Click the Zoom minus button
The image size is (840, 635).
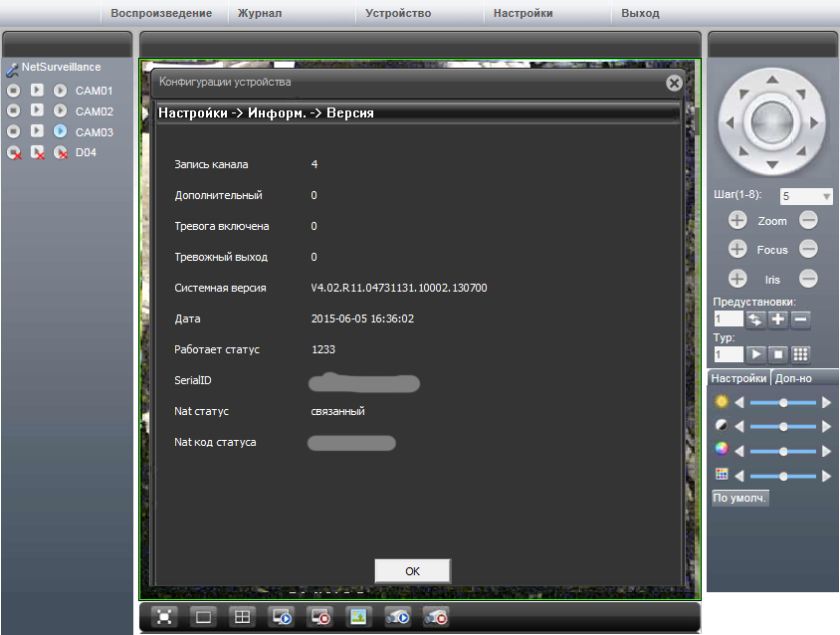click(x=808, y=220)
